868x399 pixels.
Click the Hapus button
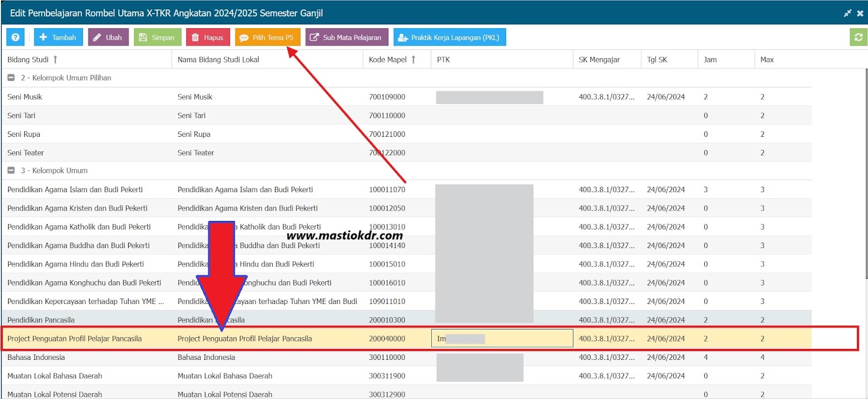pyautogui.click(x=208, y=37)
